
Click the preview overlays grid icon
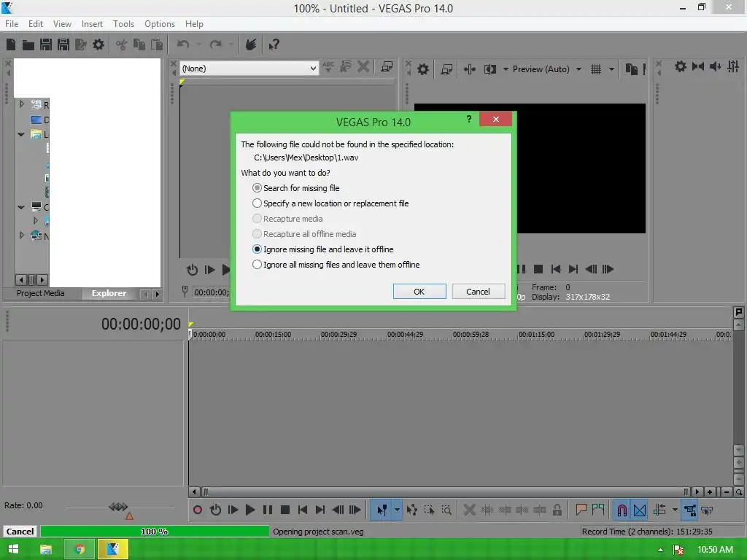[595, 69]
